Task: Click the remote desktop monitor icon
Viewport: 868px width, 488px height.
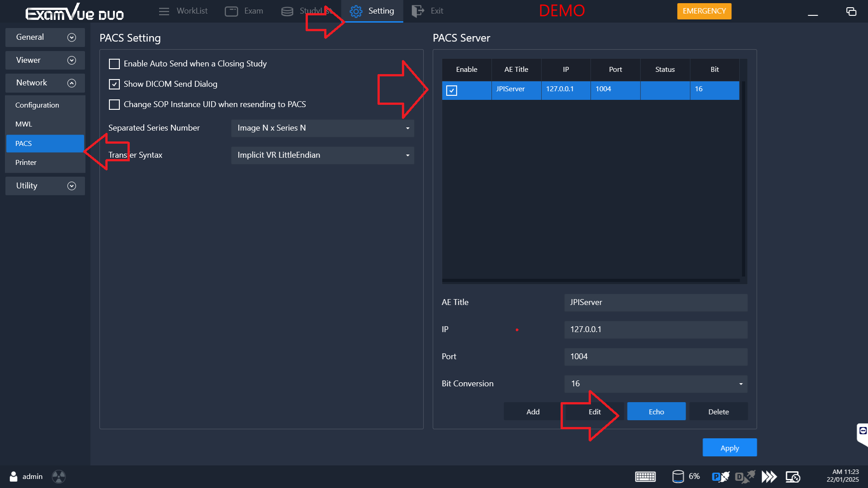Action: [793, 477]
